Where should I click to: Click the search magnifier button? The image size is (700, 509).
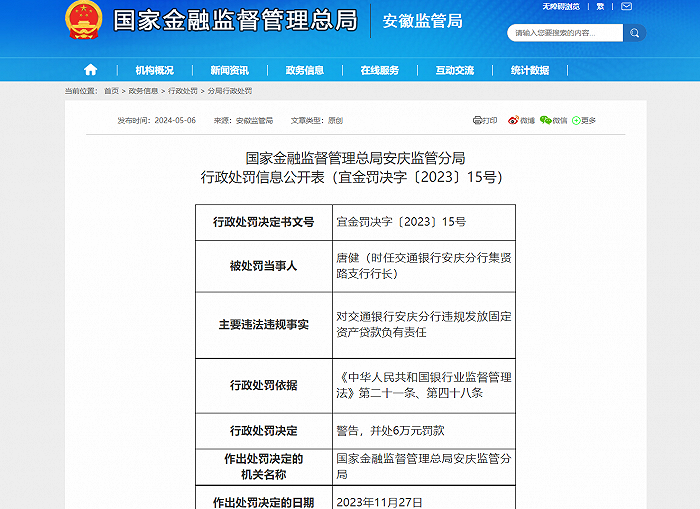coord(634,33)
